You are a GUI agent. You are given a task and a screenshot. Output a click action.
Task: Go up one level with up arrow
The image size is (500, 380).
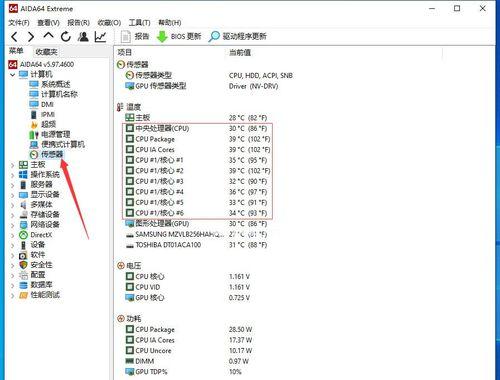point(49,36)
